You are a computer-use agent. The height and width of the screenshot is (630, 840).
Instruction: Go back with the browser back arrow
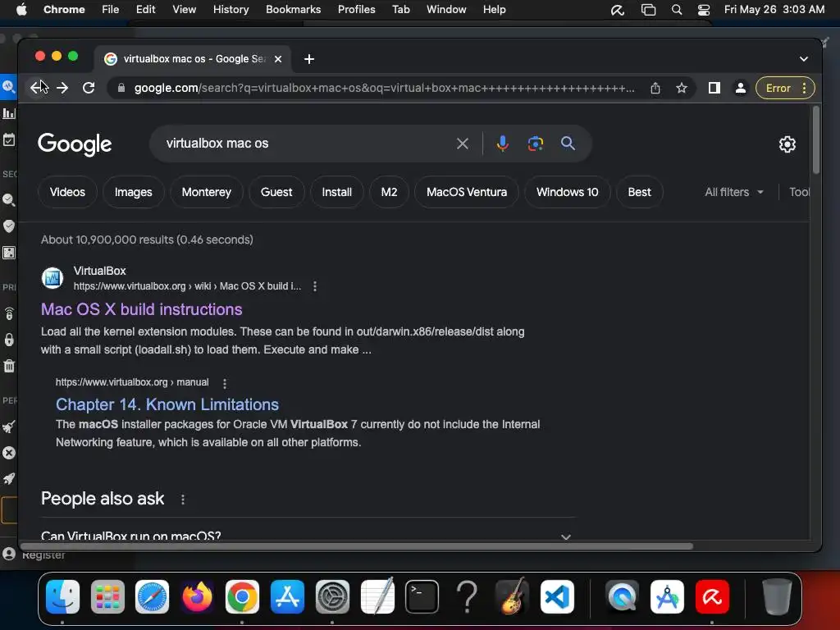pos(36,88)
